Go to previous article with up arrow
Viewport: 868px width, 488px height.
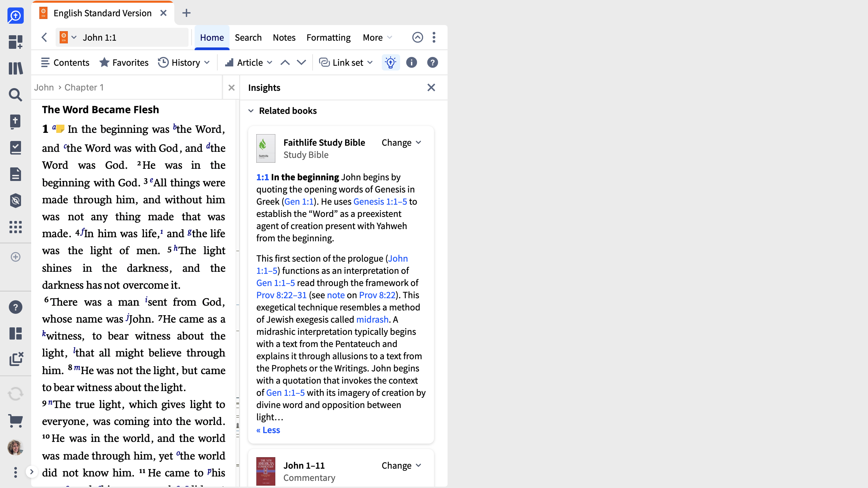tap(285, 63)
